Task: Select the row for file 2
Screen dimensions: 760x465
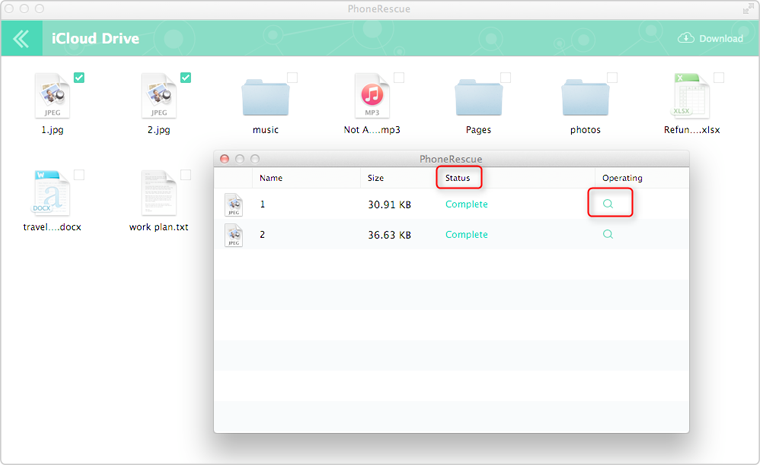Action: coord(400,234)
